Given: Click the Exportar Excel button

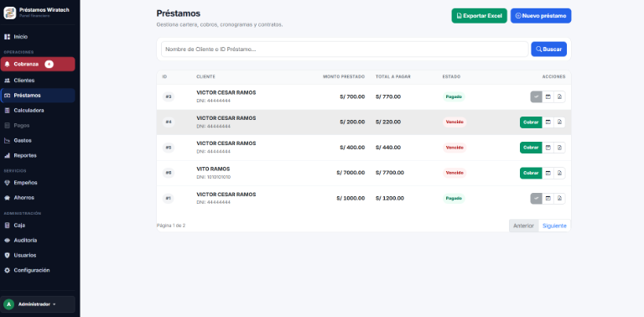Looking at the screenshot, I should 480,16.
